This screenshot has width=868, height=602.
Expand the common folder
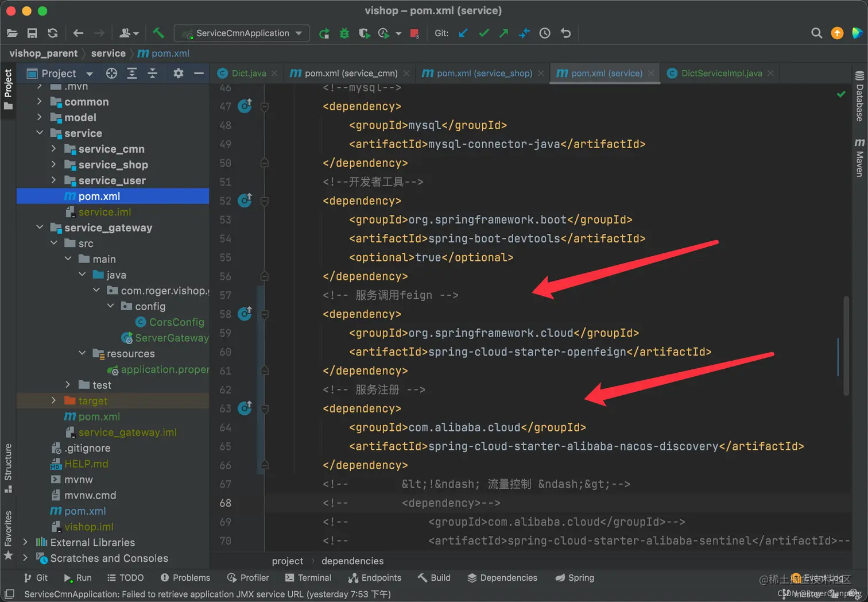(x=39, y=101)
